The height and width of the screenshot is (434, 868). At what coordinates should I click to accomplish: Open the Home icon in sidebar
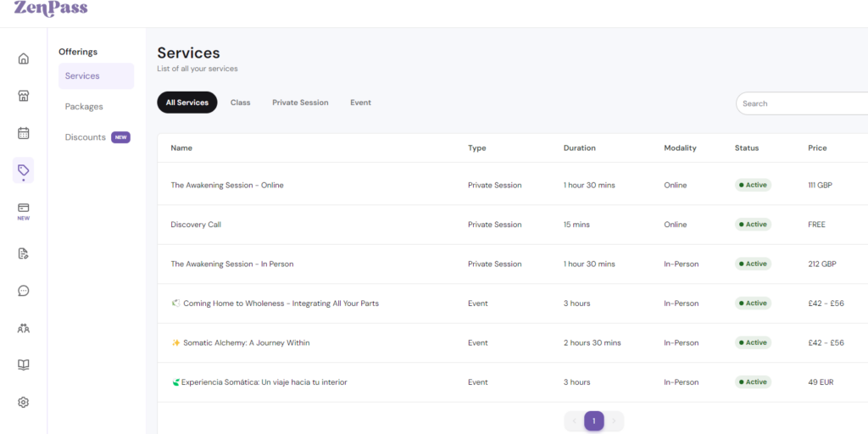pos(23,58)
